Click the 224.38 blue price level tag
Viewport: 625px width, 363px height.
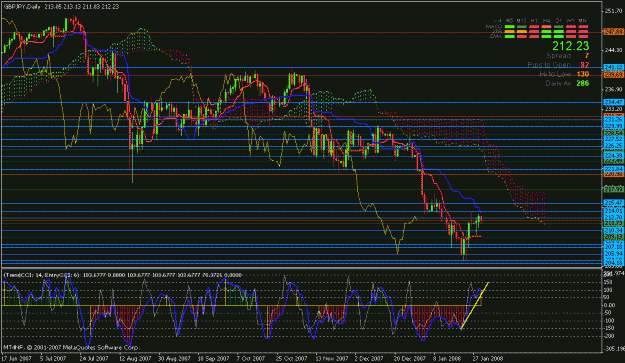tap(613, 156)
